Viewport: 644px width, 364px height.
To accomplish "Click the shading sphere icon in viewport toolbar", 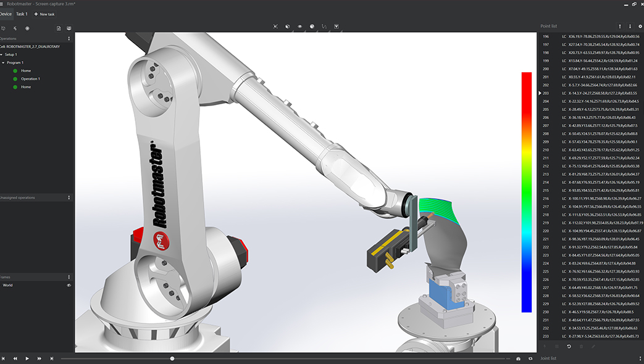I will click(x=312, y=27).
